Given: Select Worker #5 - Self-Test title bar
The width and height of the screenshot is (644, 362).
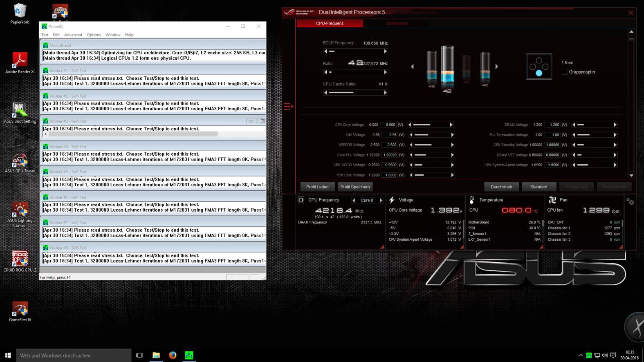Looking at the screenshot, I should [153, 172].
